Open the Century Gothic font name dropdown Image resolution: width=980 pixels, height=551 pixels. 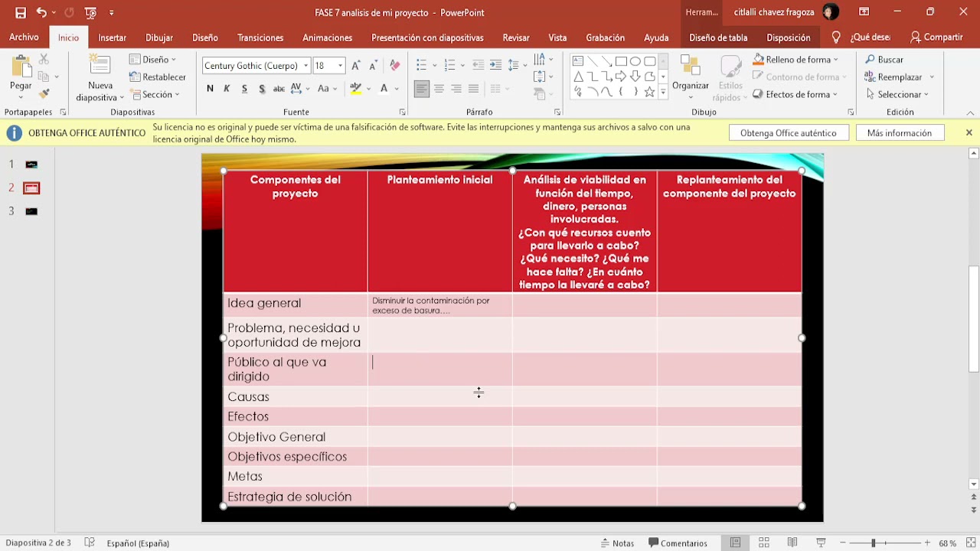(x=305, y=66)
